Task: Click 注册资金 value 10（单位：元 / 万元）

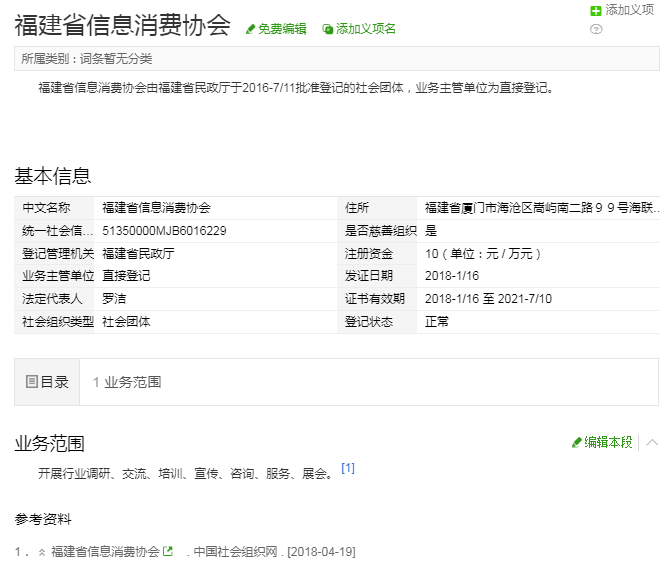Action: click(x=483, y=254)
